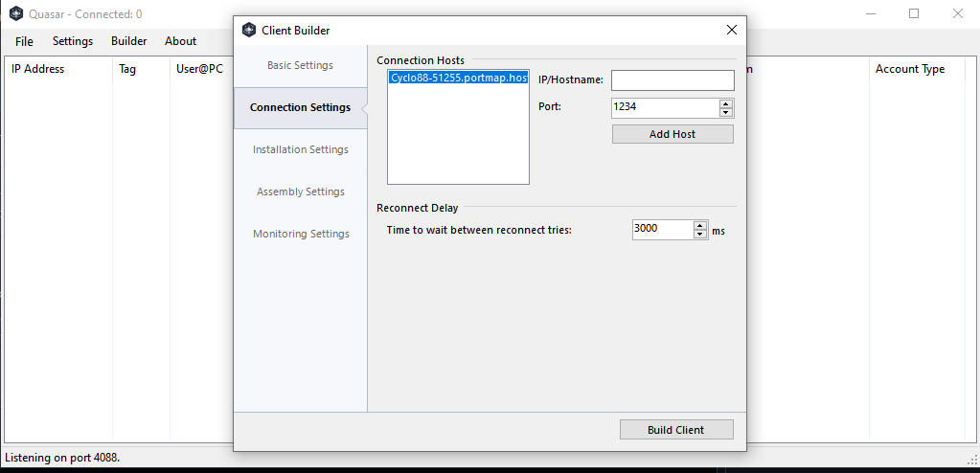Image resolution: width=980 pixels, height=473 pixels.
Task: Click the Add Host button
Action: point(672,134)
